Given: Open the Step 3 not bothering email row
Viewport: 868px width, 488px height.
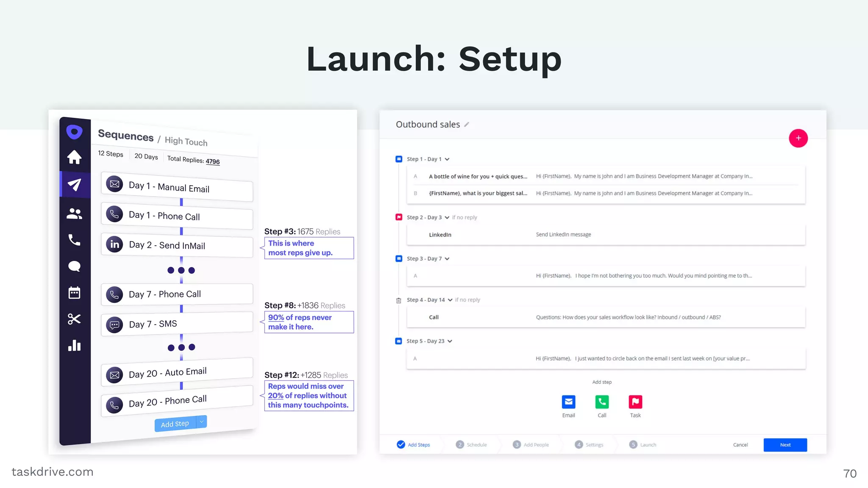Looking at the screenshot, I should click(x=606, y=276).
